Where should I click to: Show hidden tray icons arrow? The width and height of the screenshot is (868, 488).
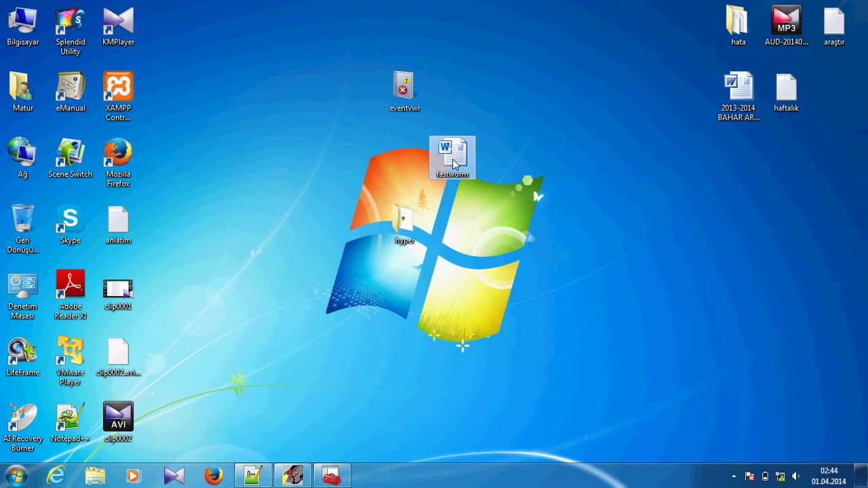click(x=734, y=476)
